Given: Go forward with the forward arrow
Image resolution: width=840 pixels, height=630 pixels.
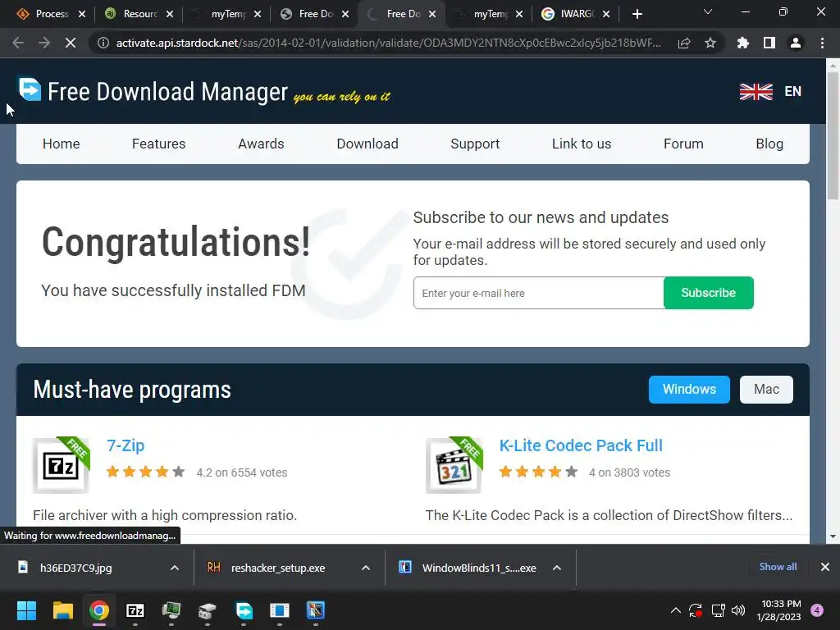Looking at the screenshot, I should (x=44, y=43).
